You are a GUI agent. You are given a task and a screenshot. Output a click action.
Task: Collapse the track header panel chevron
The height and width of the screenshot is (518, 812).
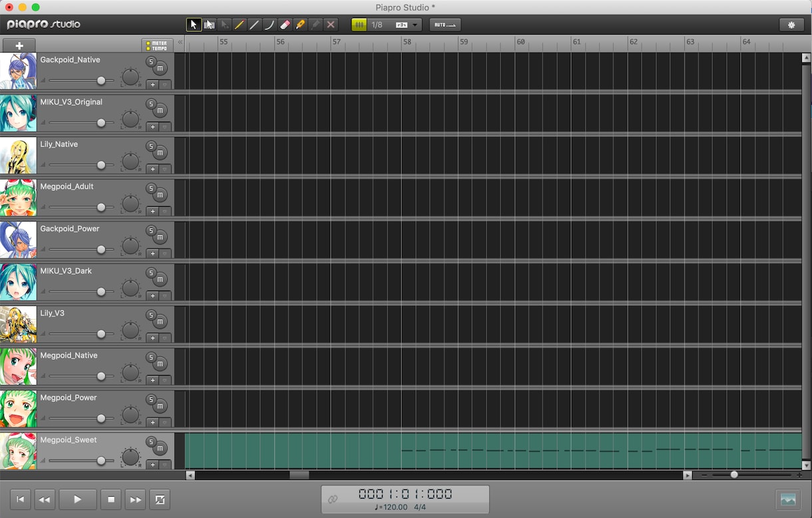(x=180, y=42)
